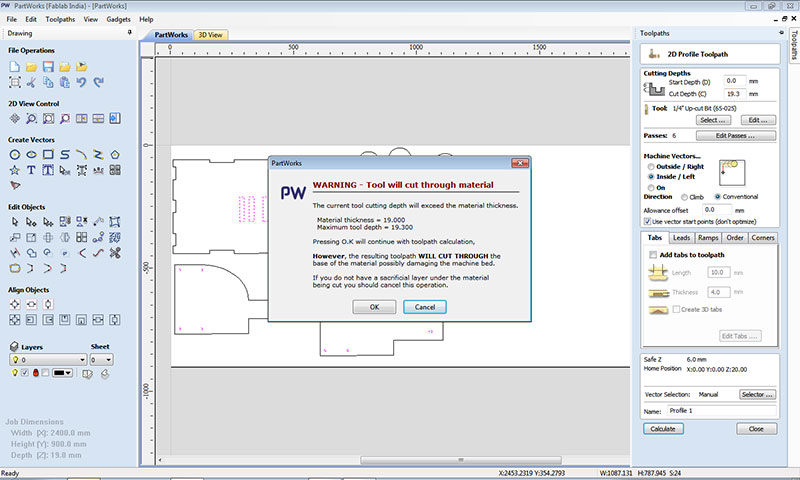Click OK in the warning dialog
Screen dimensions: 800x480
pyautogui.click(x=374, y=307)
